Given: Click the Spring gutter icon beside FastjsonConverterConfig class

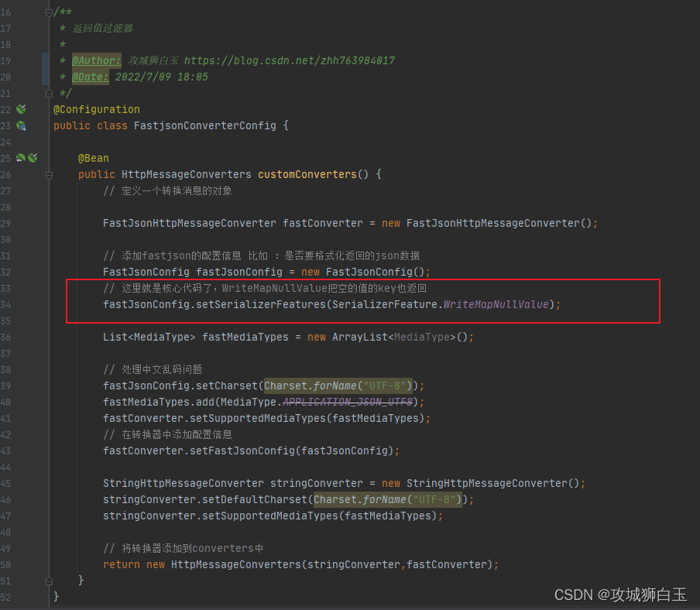Looking at the screenshot, I should (21, 126).
